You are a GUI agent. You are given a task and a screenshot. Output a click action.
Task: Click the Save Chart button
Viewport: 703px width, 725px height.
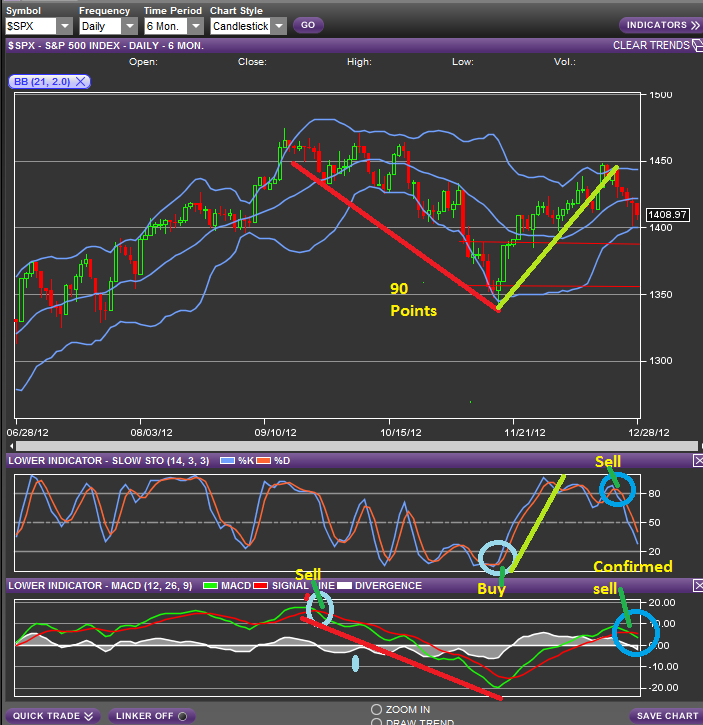tap(666, 716)
